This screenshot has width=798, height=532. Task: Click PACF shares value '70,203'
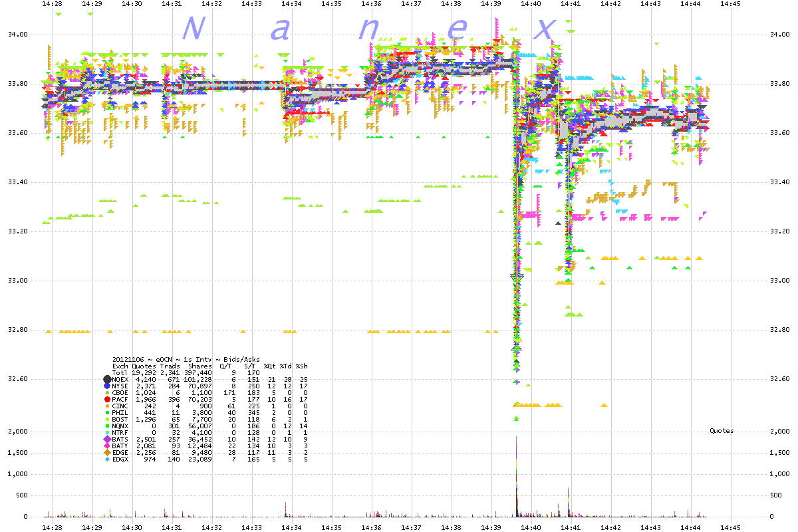(200, 399)
